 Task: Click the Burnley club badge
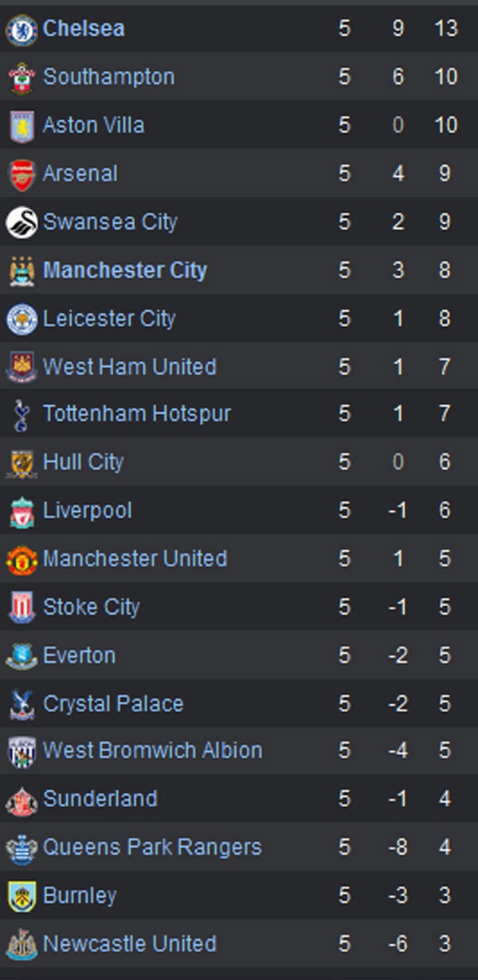pos(22,896)
